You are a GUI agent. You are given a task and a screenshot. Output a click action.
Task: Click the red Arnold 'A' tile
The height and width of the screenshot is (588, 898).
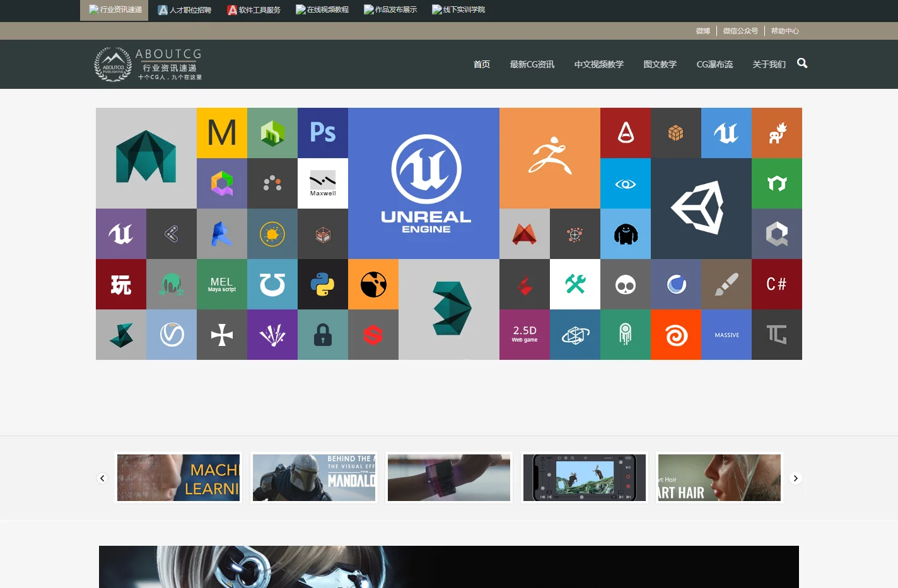(626, 133)
